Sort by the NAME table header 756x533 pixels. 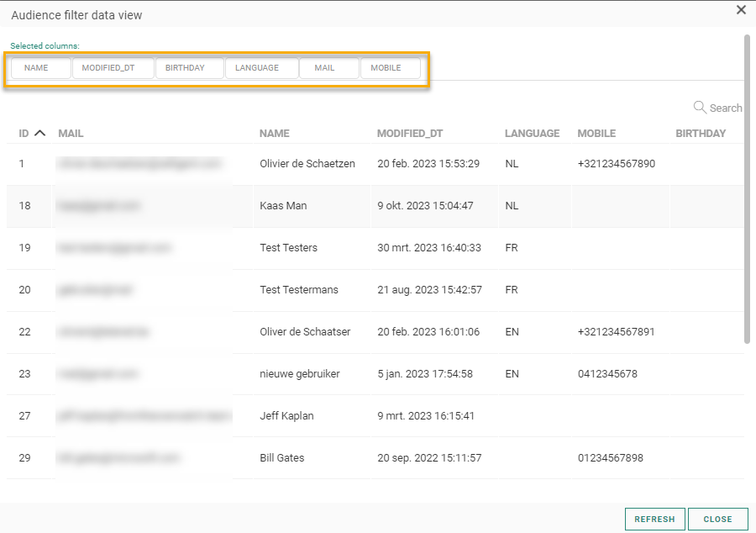pos(274,134)
